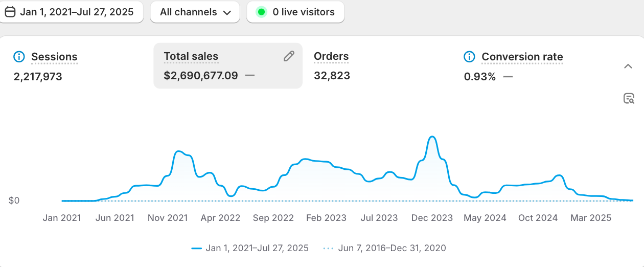This screenshot has width=644, height=267.
Task: Select the Orders metric card
Action: pos(379,66)
